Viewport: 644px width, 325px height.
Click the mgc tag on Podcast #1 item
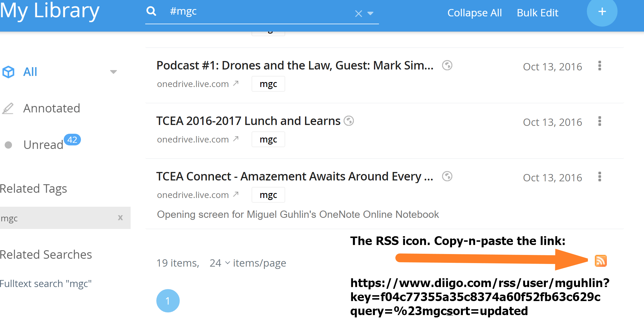point(268,84)
